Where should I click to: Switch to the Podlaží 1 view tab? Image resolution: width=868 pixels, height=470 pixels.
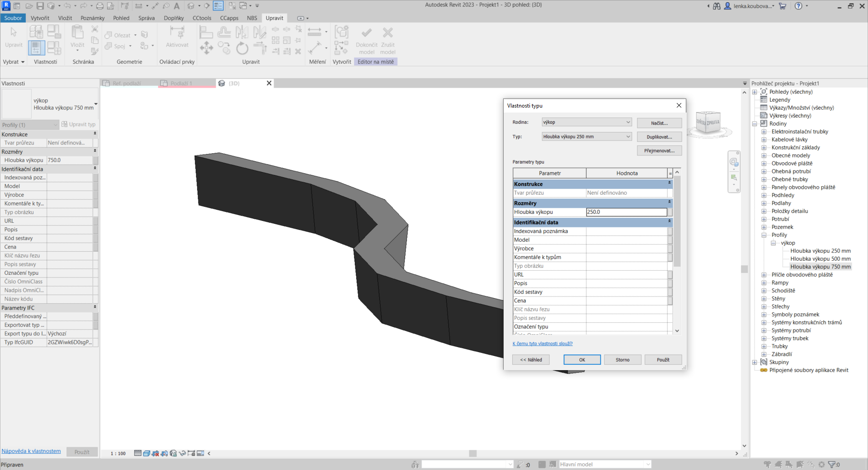[x=181, y=83]
